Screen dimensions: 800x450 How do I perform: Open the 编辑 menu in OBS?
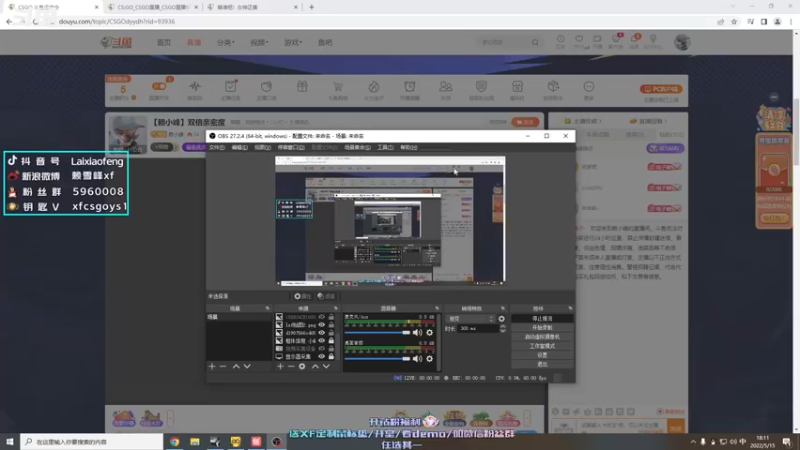[x=240, y=147]
